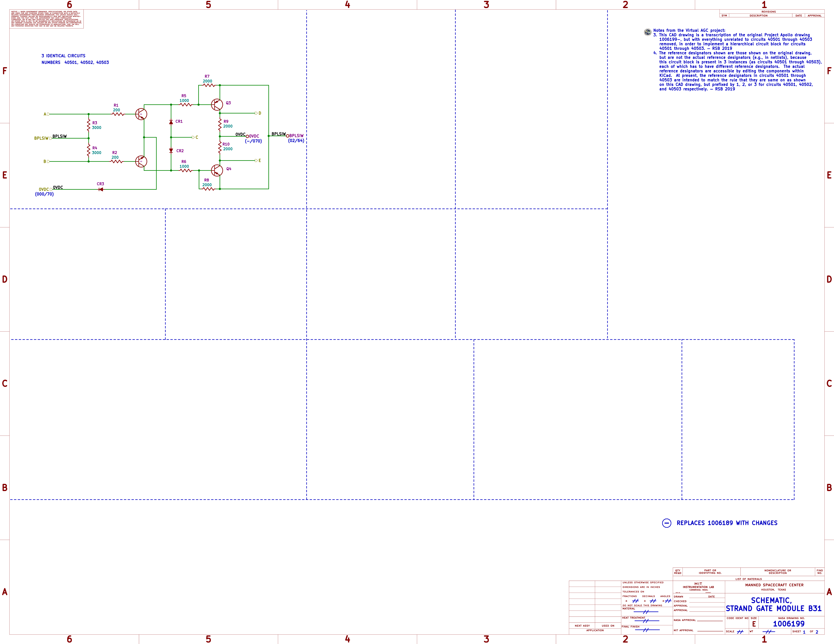Image resolution: width=834 pixels, height=644 pixels.
Task: Click "NUMBERS 40501, 40502, 40503" text
Action: [75, 63]
